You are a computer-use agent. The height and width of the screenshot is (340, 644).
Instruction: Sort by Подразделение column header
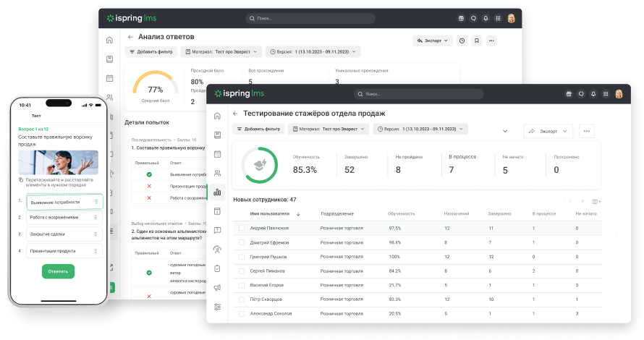(337, 213)
